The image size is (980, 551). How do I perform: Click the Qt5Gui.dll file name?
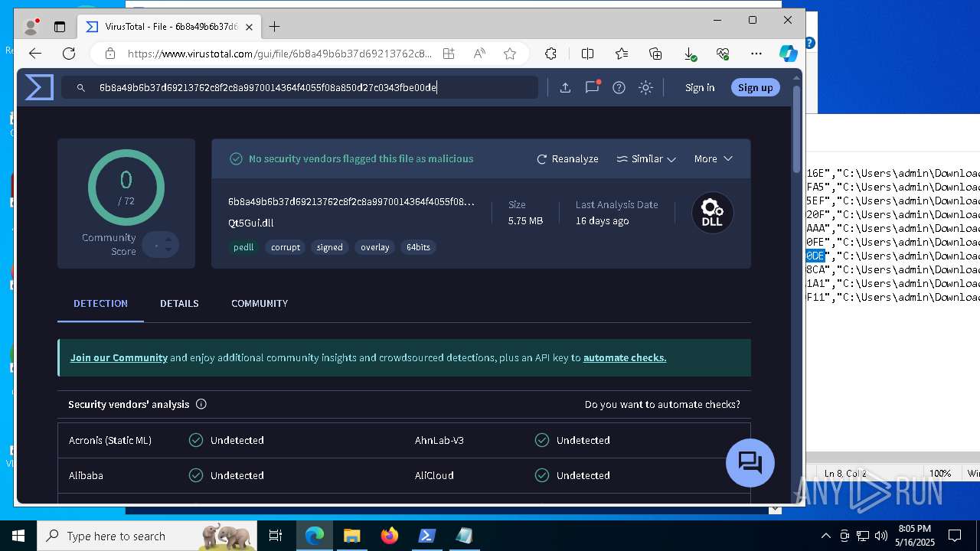pos(250,223)
